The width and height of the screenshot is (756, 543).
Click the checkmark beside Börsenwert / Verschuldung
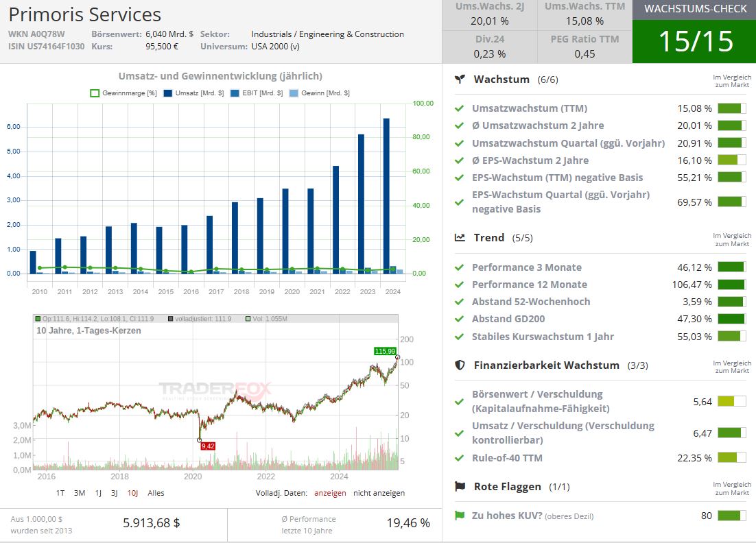point(459,402)
